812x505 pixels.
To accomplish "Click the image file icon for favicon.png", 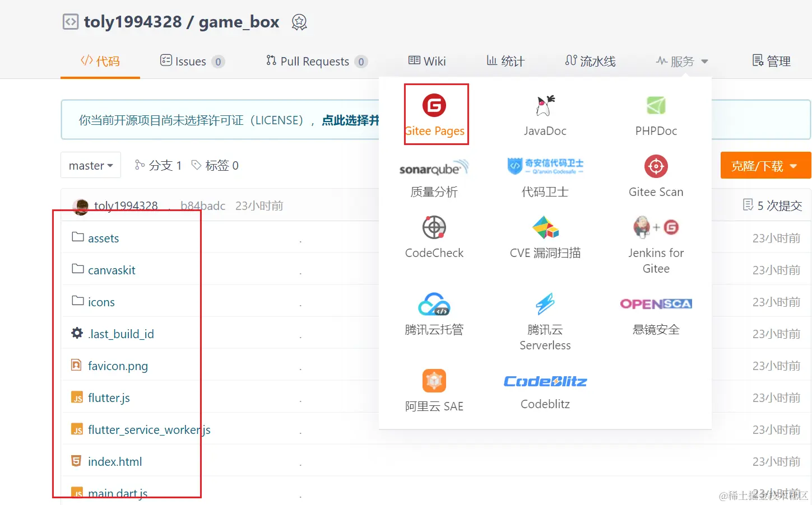I will (77, 365).
